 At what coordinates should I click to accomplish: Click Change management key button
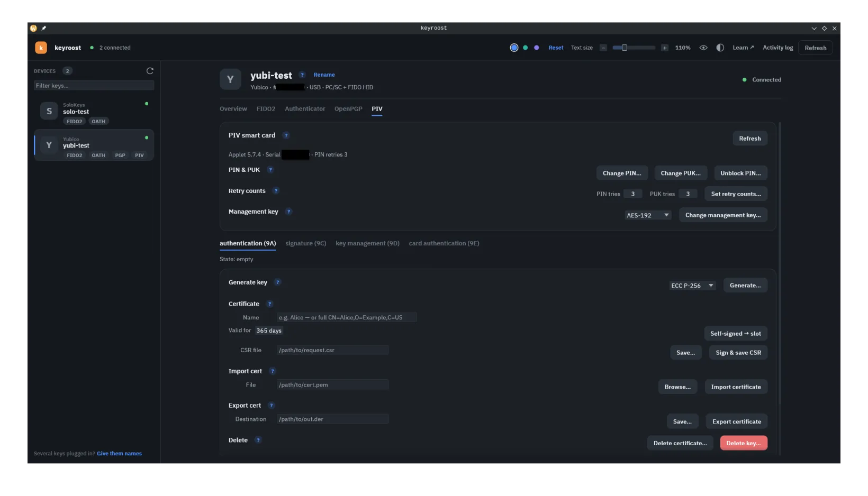point(723,215)
